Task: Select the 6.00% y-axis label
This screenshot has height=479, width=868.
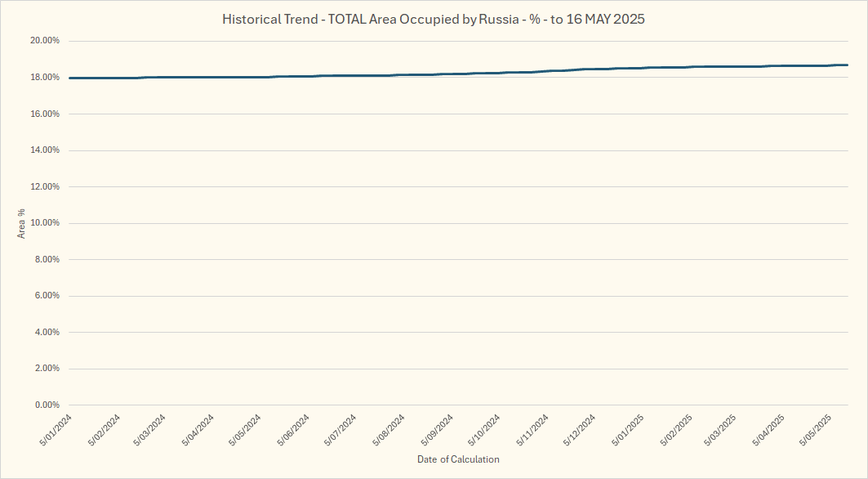Action: (44, 296)
